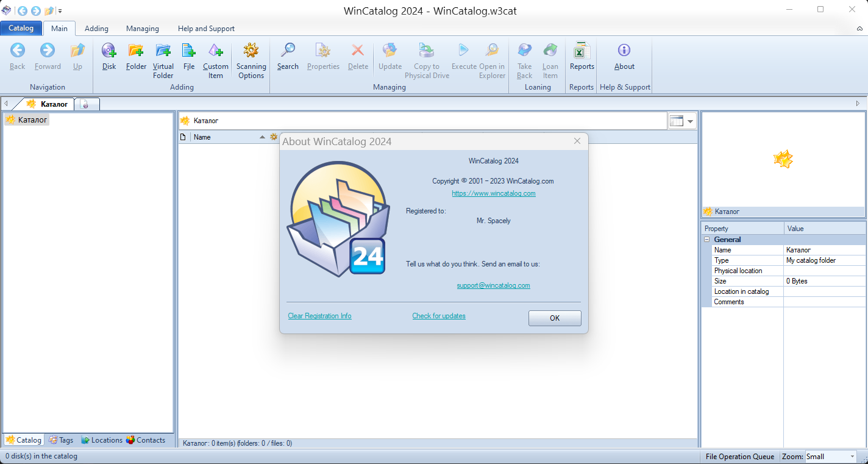Close the About WinCatalog dialog

point(577,141)
